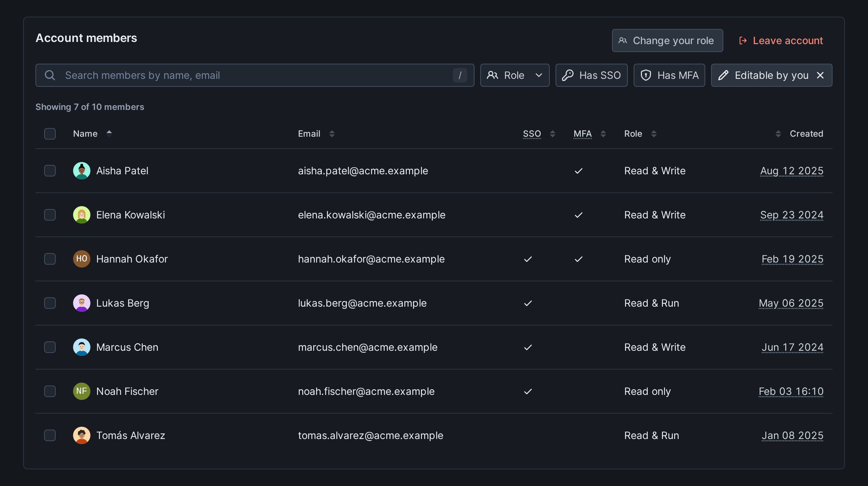Image resolution: width=868 pixels, height=486 pixels.
Task: Click the MFA column header label
Action: [x=583, y=134]
